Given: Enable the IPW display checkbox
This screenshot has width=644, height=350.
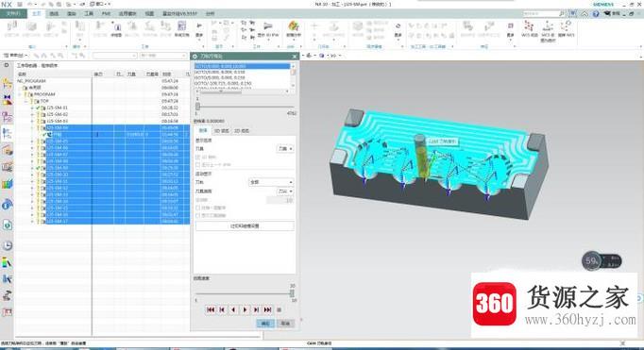Looking at the screenshot, I should pos(198,164).
